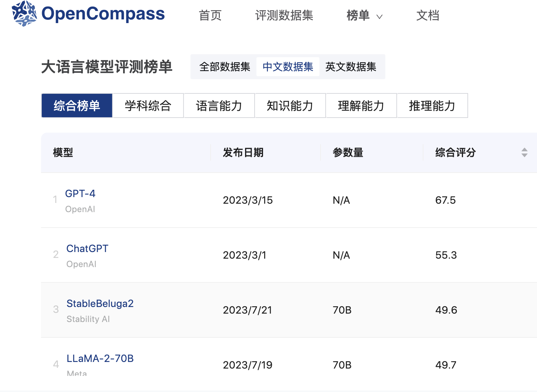Image resolution: width=537 pixels, height=392 pixels.
Task: Click the StableBeluga2 model link
Action: 100,303
